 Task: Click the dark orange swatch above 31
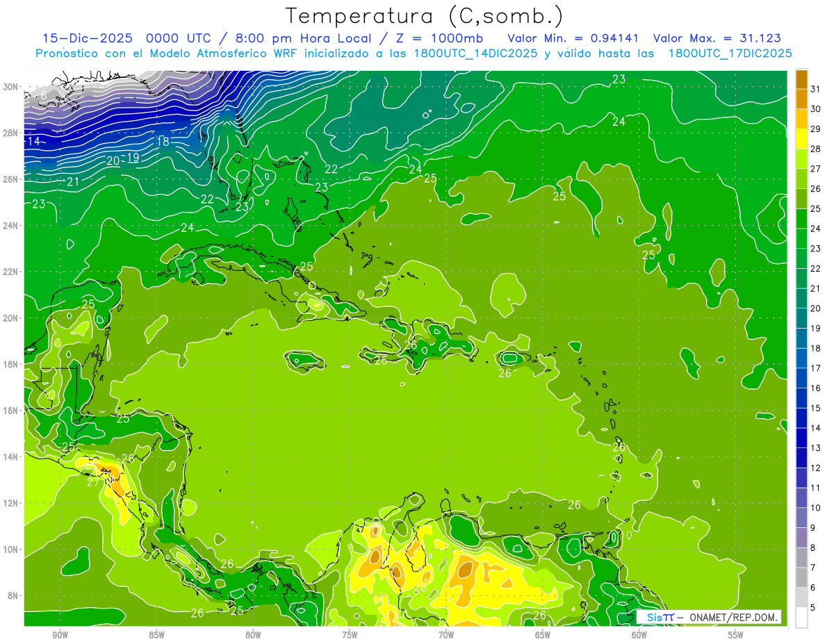click(801, 79)
